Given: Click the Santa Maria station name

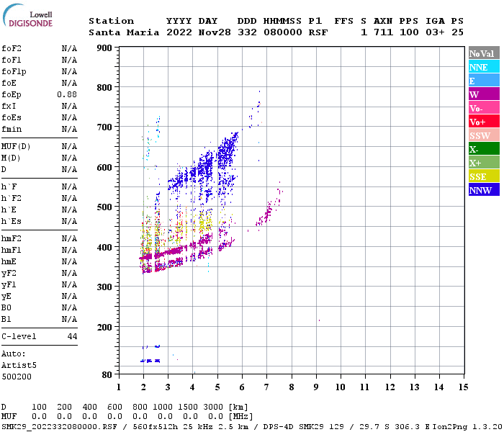Looking at the screenshot, I should click(124, 32).
